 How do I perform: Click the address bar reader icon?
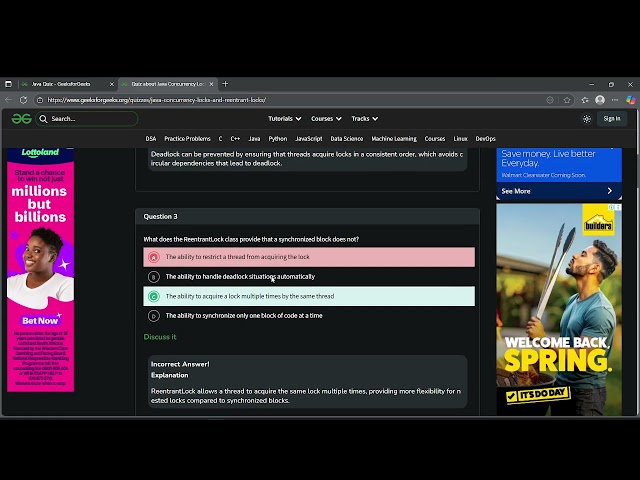point(550,100)
